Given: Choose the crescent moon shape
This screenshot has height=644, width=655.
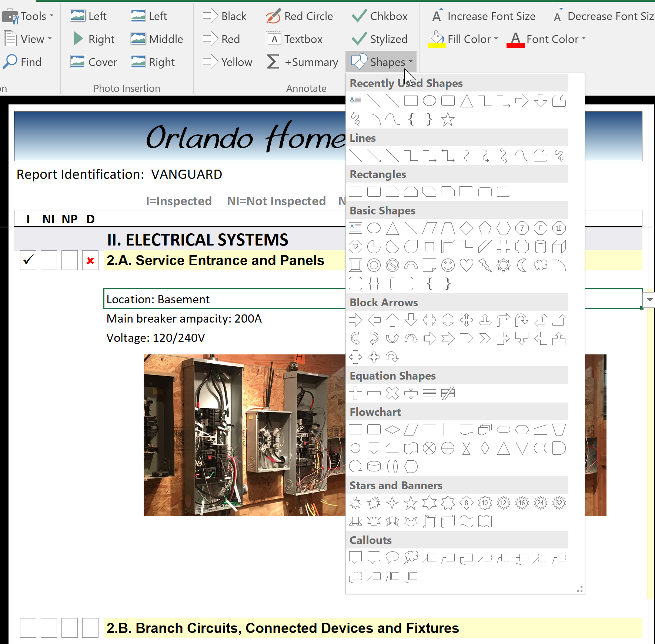Looking at the screenshot, I should [x=522, y=265].
